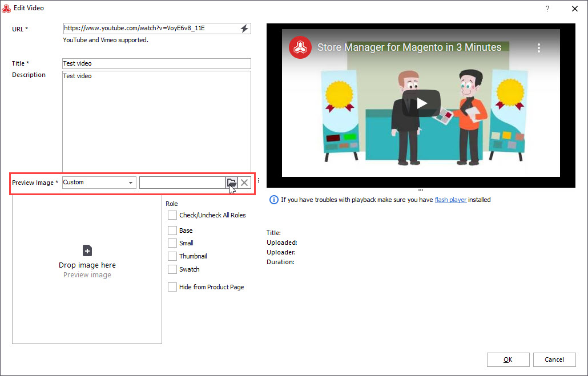Click inside the Description text area

(156, 122)
